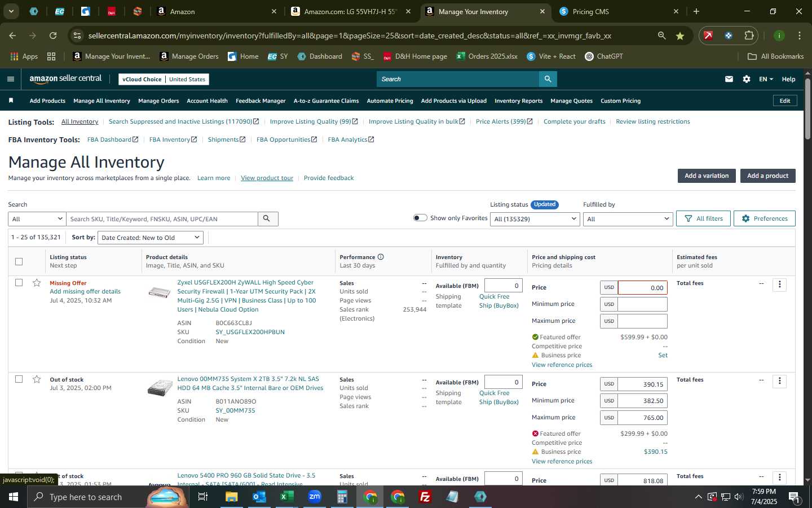Viewport: 812px width, 508px height.
Task: Click the bookmark flag icon in the navigation bar
Action: tap(11, 100)
